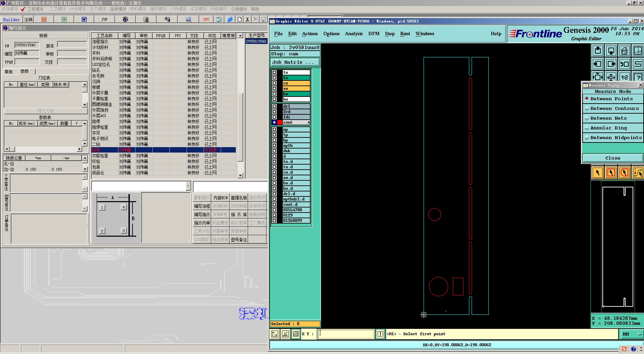The width and height of the screenshot is (644, 354).
Task: Click the Word document toolbar icon
Action: coord(84,19)
